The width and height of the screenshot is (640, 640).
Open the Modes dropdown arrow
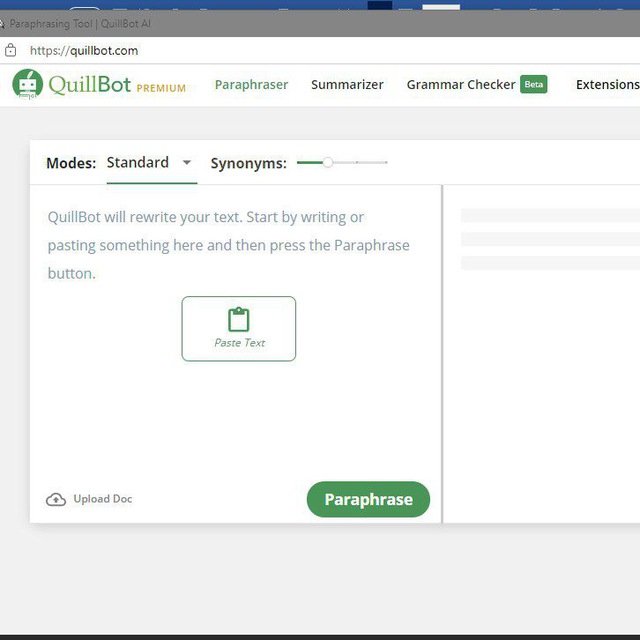tap(187, 162)
